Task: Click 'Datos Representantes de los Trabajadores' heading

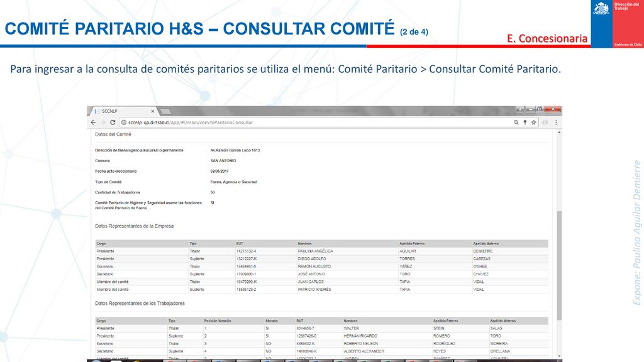Action: [x=140, y=304]
